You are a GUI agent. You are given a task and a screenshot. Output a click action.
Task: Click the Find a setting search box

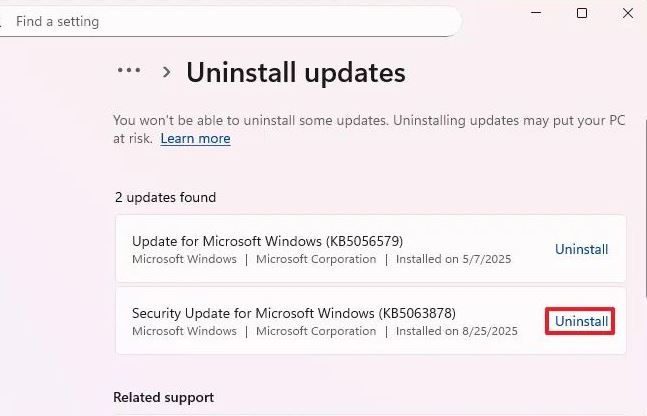[x=230, y=20]
